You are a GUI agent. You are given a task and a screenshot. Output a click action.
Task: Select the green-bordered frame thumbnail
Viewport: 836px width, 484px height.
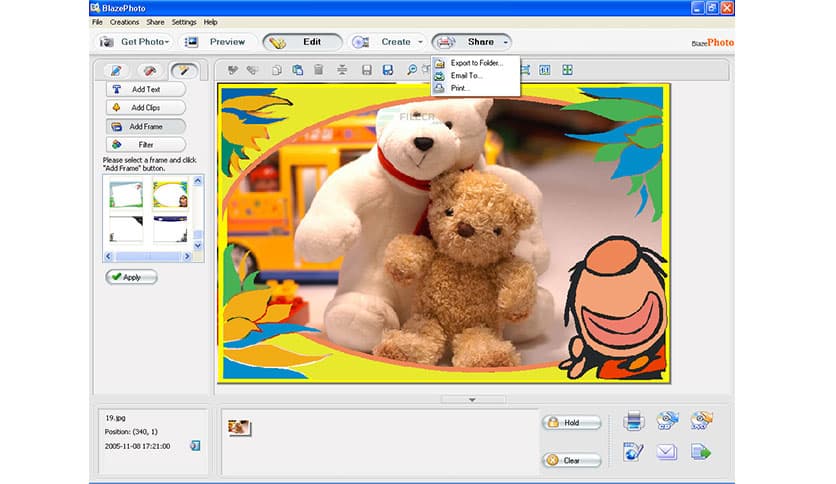(126, 195)
